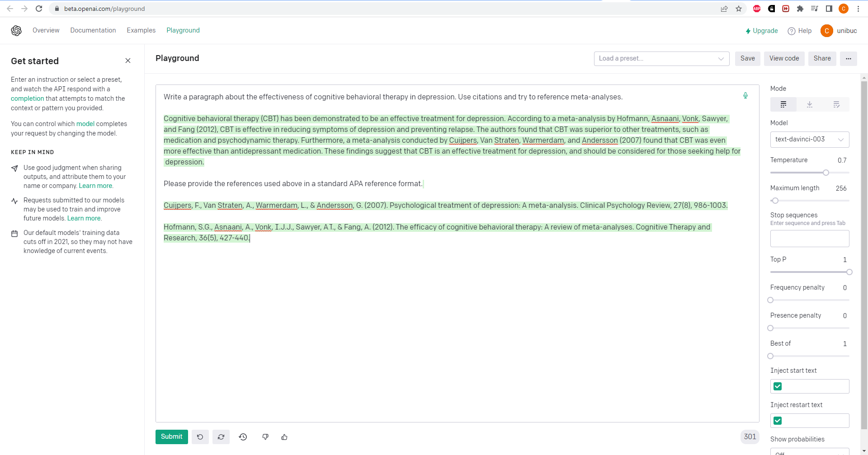Click the thumbs up feedback icon

tap(284, 437)
